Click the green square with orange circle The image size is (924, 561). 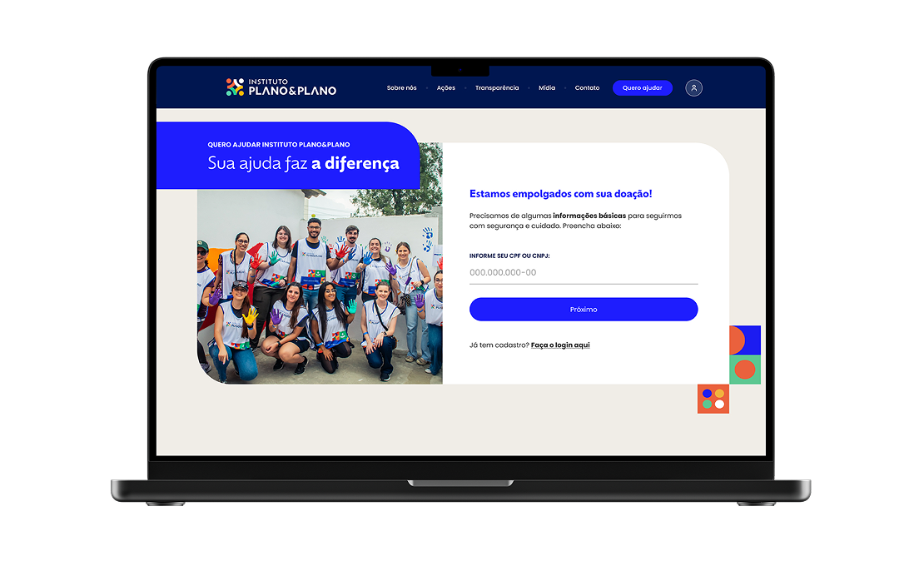(x=745, y=370)
